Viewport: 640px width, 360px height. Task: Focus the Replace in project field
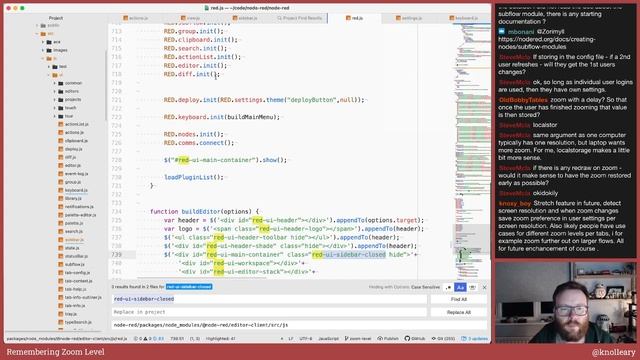point(269,312)
